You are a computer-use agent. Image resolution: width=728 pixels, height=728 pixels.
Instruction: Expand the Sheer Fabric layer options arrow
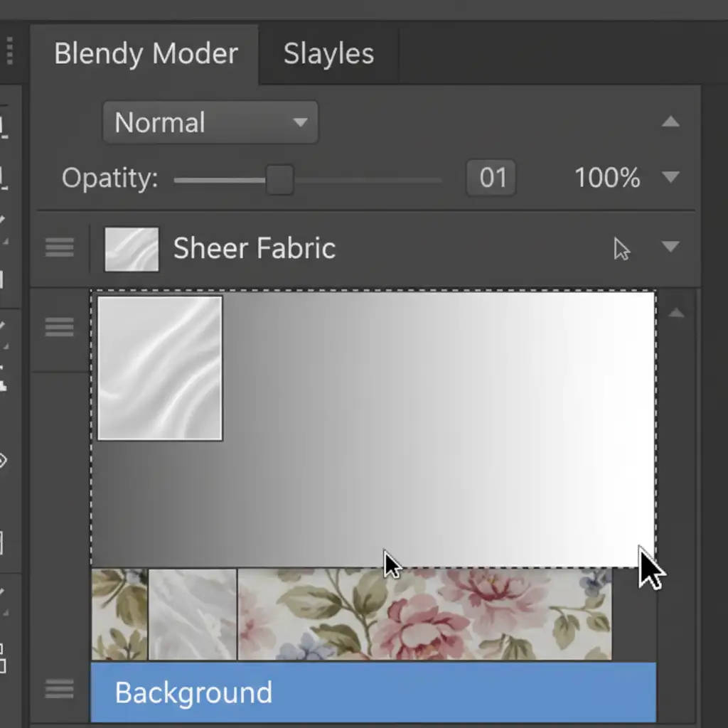pos(670,247)
